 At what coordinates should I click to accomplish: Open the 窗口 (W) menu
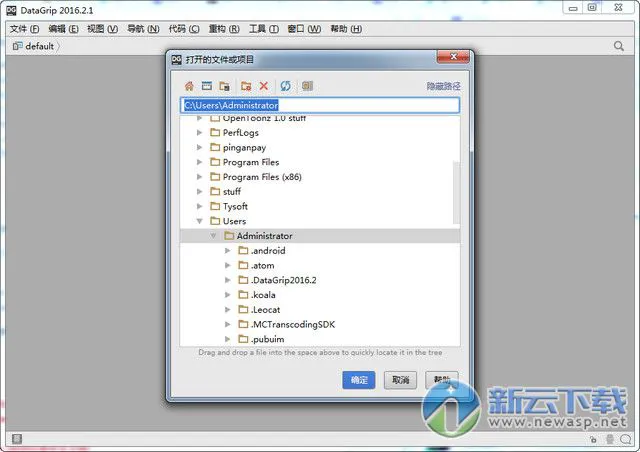(x=304, y=29)
